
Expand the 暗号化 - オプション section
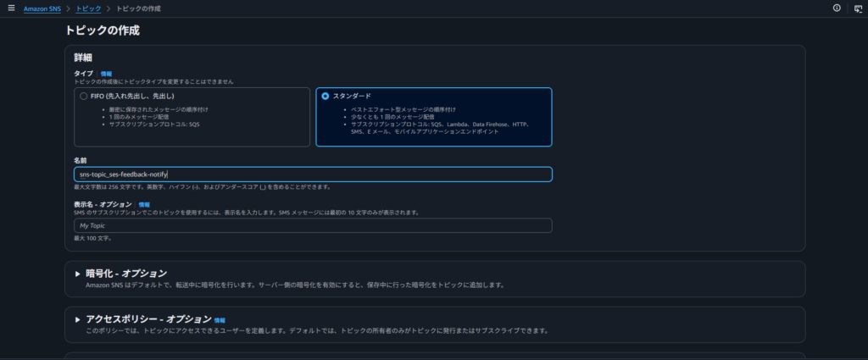[77, 274]
